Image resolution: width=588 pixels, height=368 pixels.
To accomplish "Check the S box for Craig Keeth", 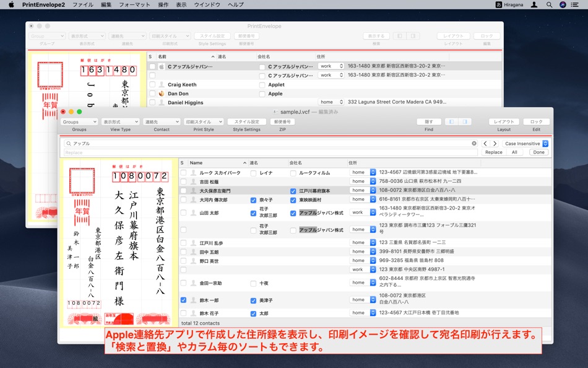I will click(152, 84).
